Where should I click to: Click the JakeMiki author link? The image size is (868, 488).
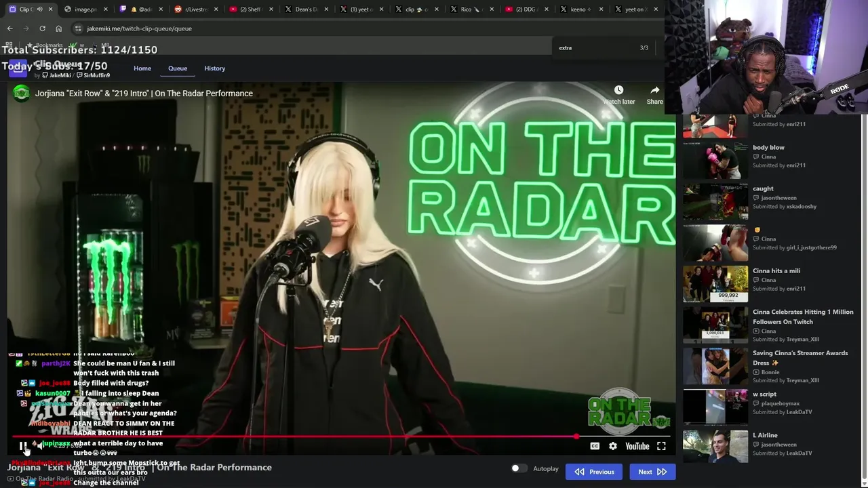[60, 75]
